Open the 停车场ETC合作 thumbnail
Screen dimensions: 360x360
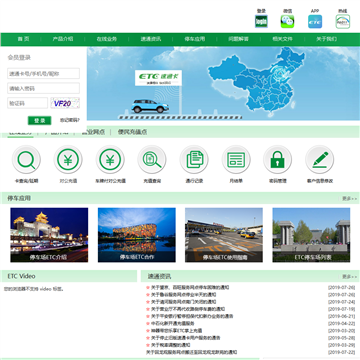tap(137, 235)
